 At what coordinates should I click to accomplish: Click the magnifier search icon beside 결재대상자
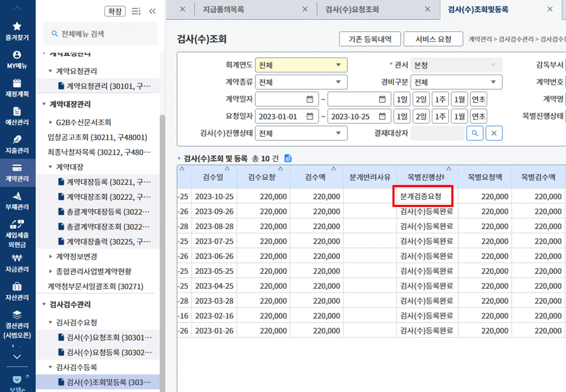point(475,133)
